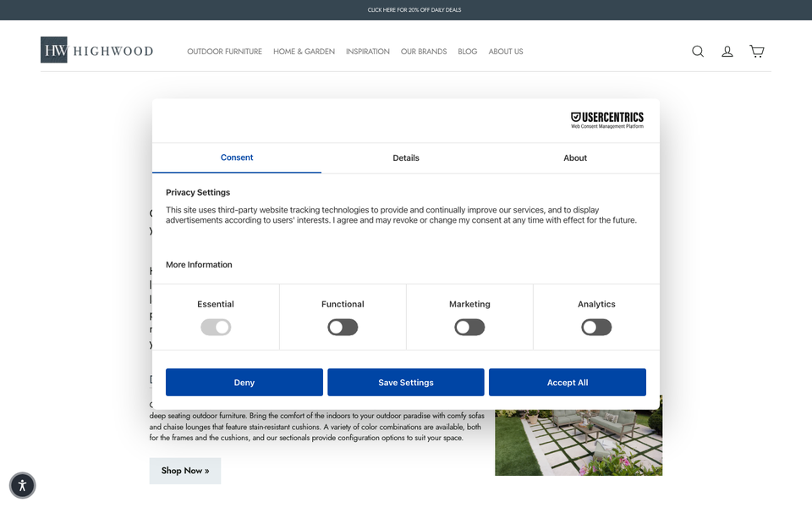Switch to the Details tab
The height and width of the screenshot is (508, 812).
(x=406, y=158)
